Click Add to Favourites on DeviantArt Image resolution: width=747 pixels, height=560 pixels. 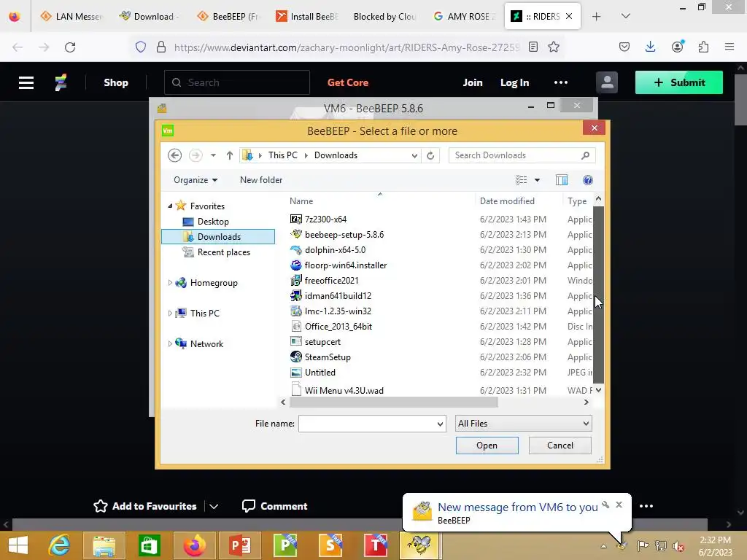pos(145,506)
